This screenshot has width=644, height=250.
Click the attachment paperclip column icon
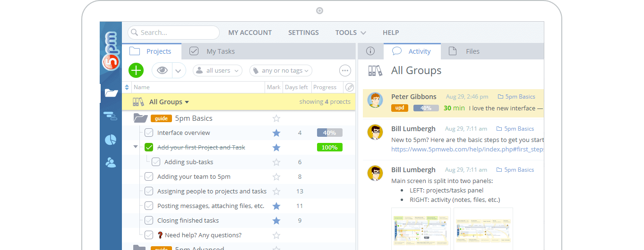[349, 87]
